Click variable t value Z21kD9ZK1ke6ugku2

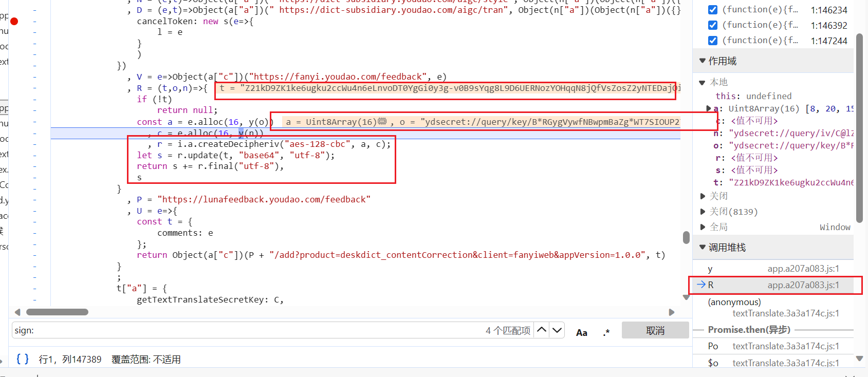(x=791, y=182)
